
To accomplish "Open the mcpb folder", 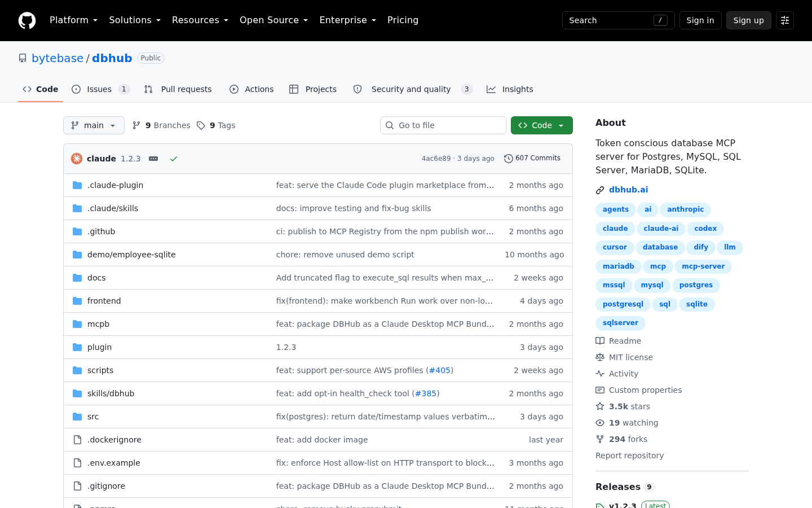I will (99, 324).
